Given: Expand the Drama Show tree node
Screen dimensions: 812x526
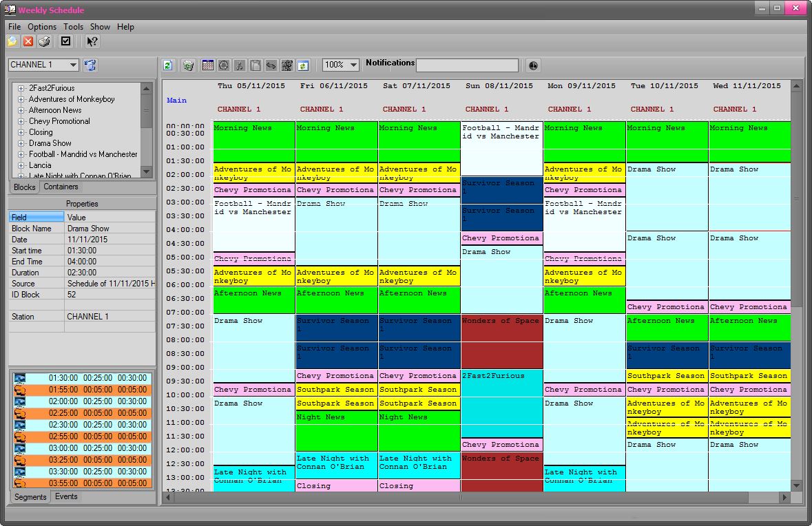Looking at the screenshot, I should coord(21,143).
